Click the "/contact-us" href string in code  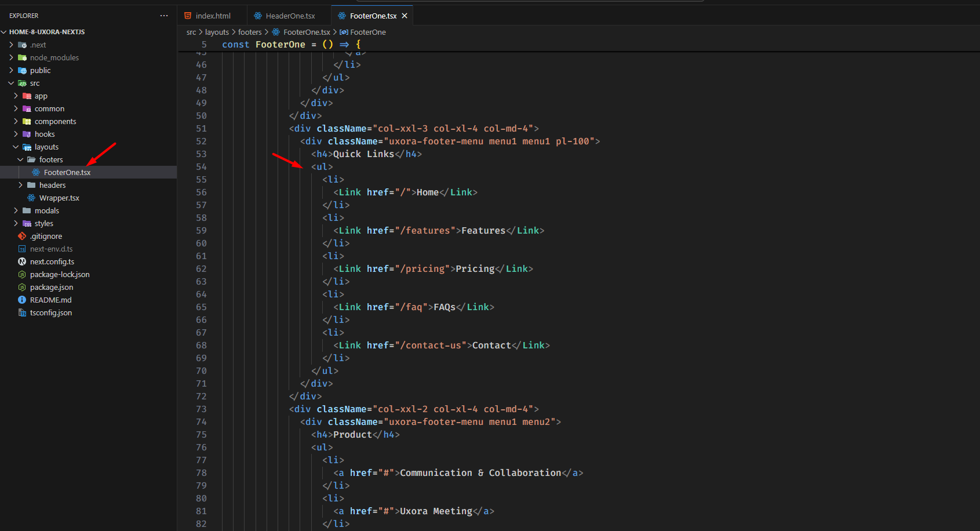433,345
